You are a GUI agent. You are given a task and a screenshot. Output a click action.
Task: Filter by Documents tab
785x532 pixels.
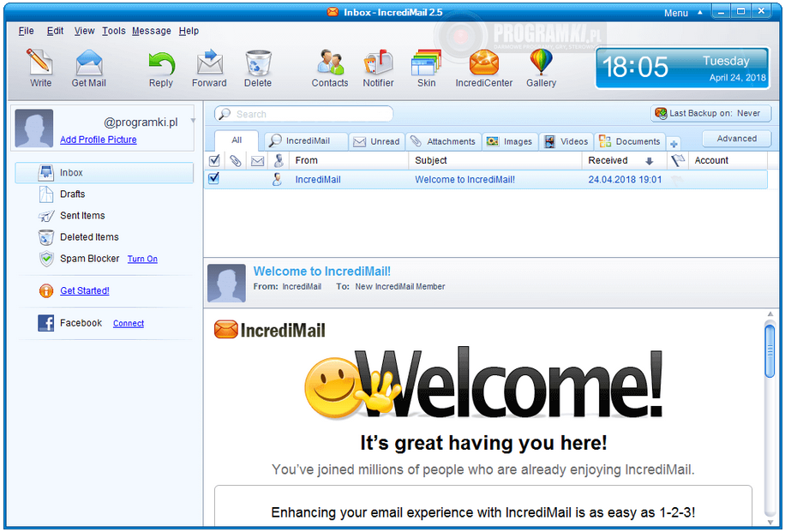(630, 141)
